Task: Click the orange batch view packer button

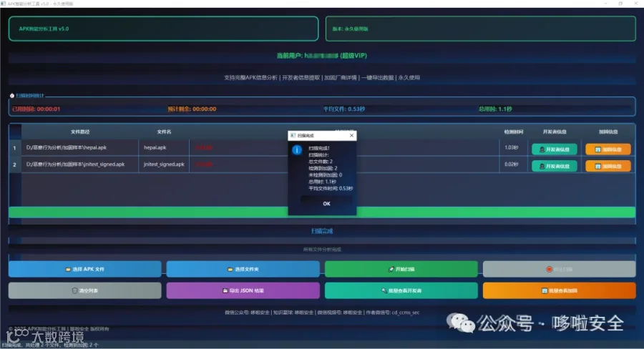Action: pos(560,290)
